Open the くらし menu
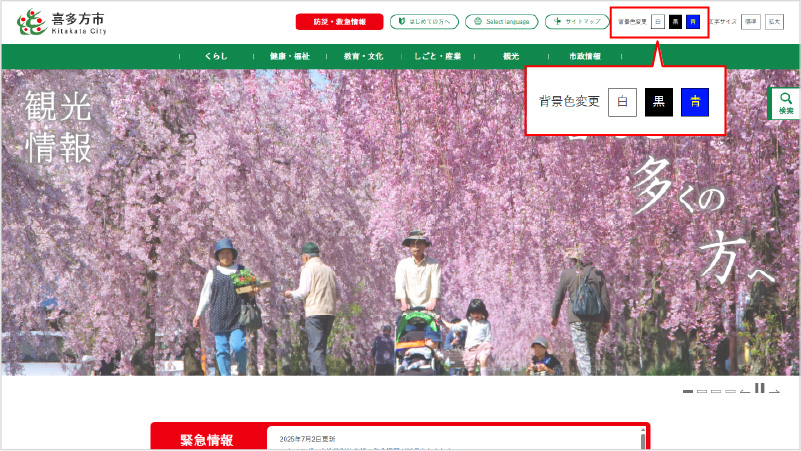 [x=216, y=56]
